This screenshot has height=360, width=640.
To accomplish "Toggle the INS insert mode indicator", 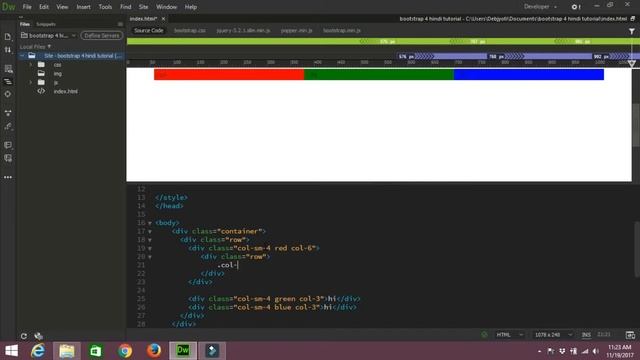I will (586, 335).
